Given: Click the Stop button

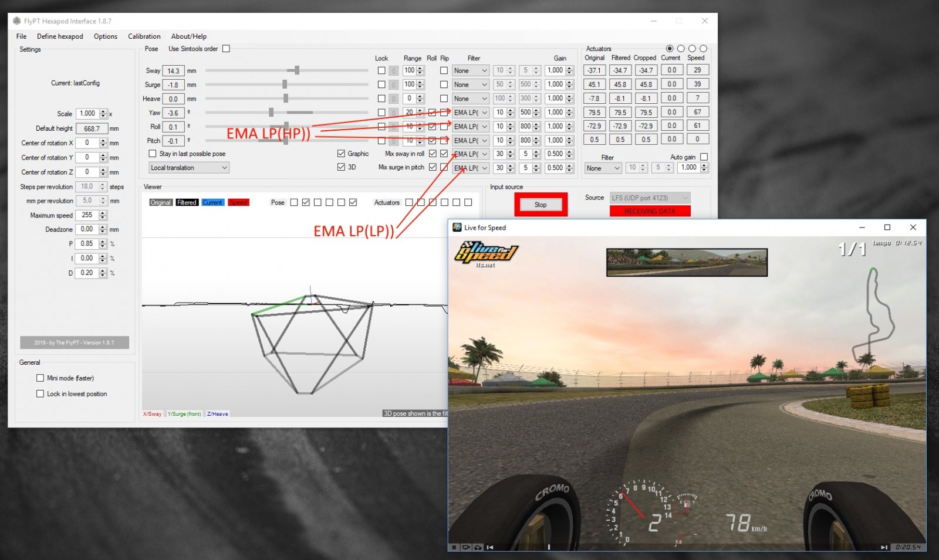Looking at the screenshot, I should tap(541, 205).
